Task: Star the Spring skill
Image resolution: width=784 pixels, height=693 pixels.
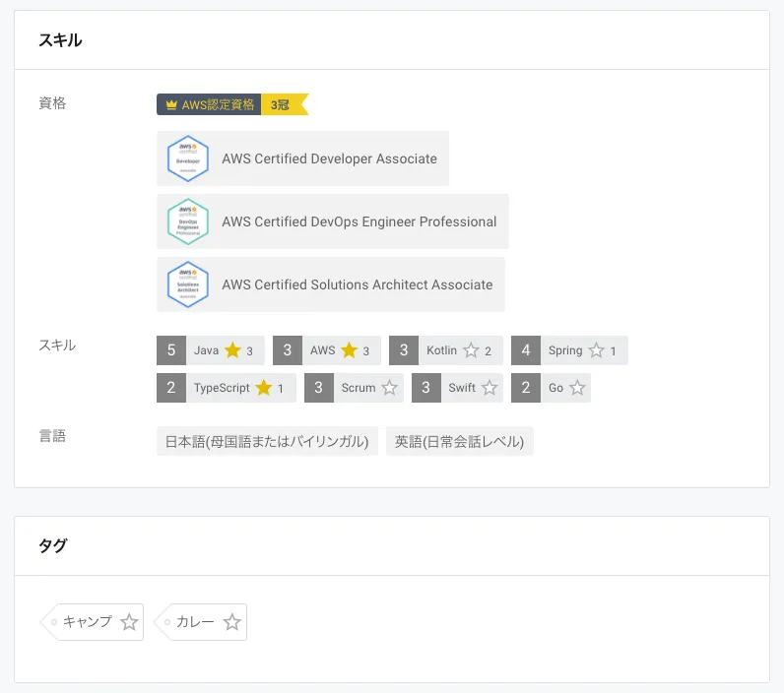Action: [x=596, y=350]
